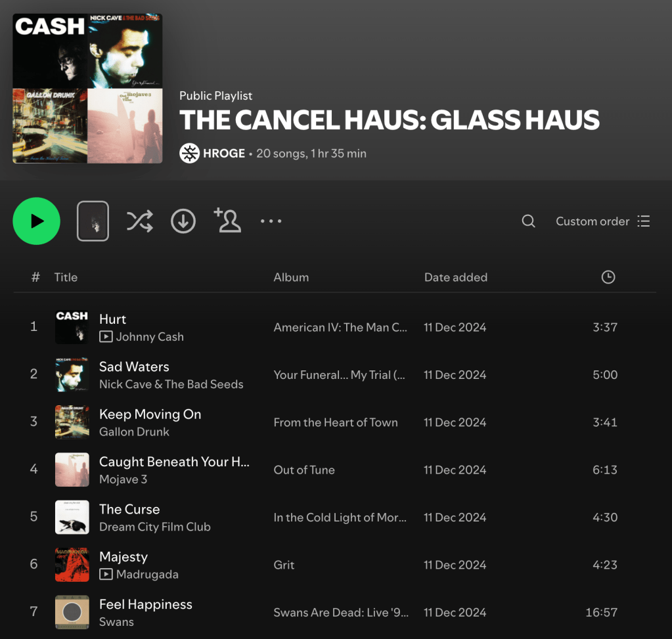Sort by the Date added column header
Image resolution: width=672 pixels, height=639 pixels.
[456, 277]
